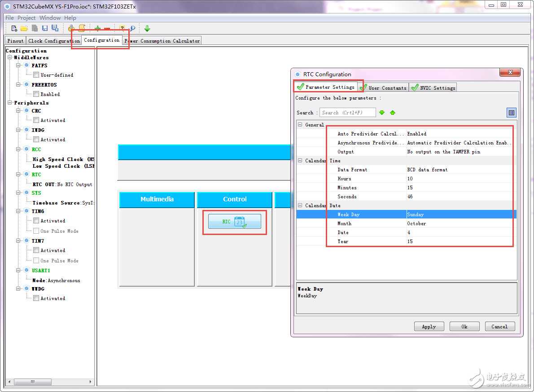Viewport: 534px width, 392px height.
Task: Click the FREERTOS gear icon in tree
Action: [x=26, y=84]
